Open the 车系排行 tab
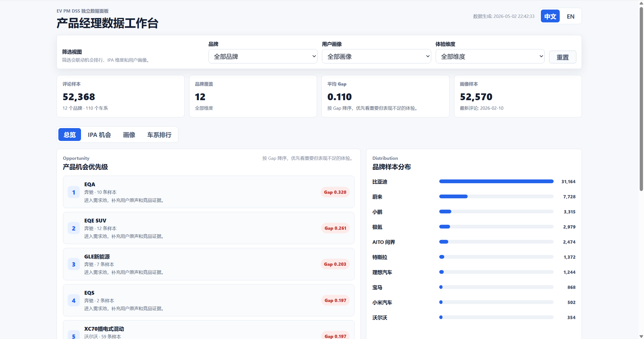Screen dimensions: 644x339 pos(159,135)
